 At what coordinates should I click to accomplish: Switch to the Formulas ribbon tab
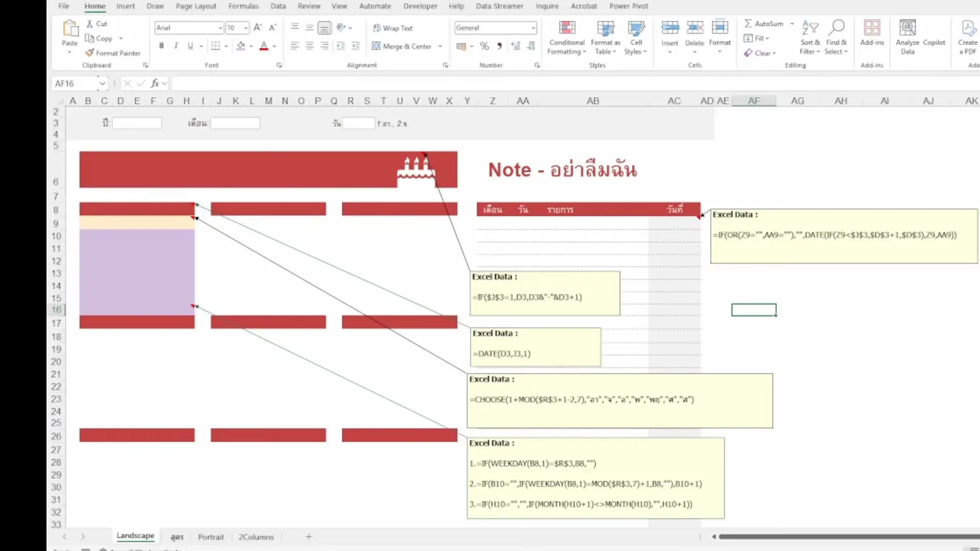(x=243, y=6)
